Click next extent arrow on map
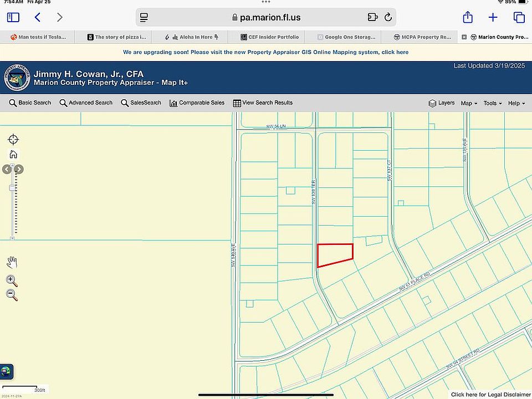 [19, 169]
